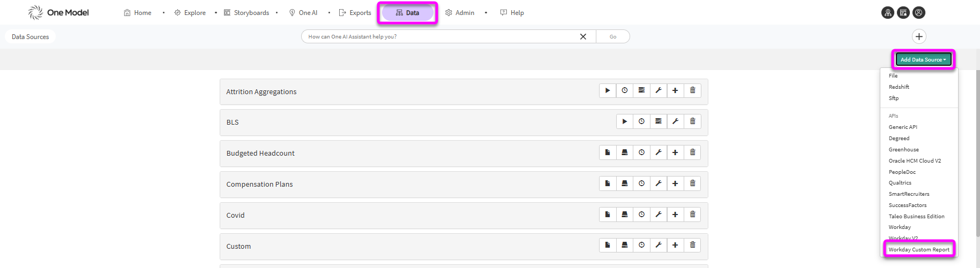Viewport: 980px width, 268px height.
Task: Click the drive icon for Covid
Action: (625, 215)
